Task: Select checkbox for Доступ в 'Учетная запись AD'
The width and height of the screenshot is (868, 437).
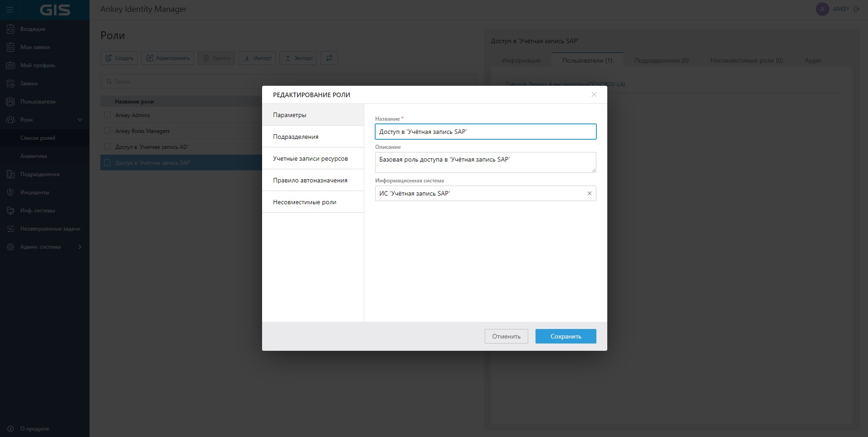Action: (x=107, y=147)
